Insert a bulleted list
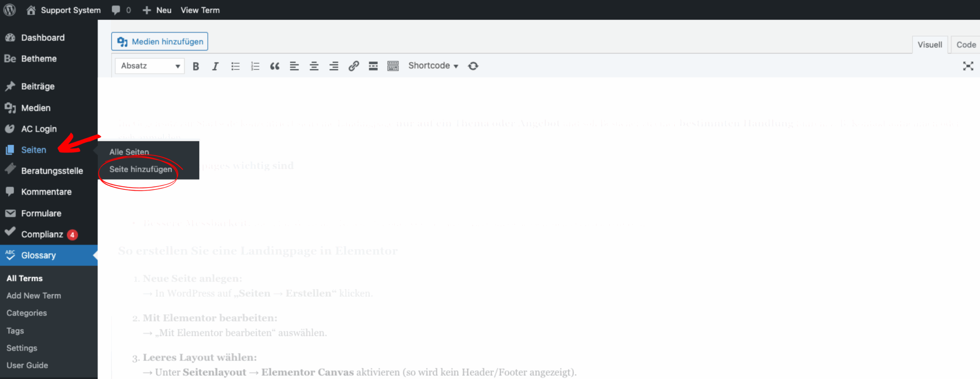 [x=235, y=65]
